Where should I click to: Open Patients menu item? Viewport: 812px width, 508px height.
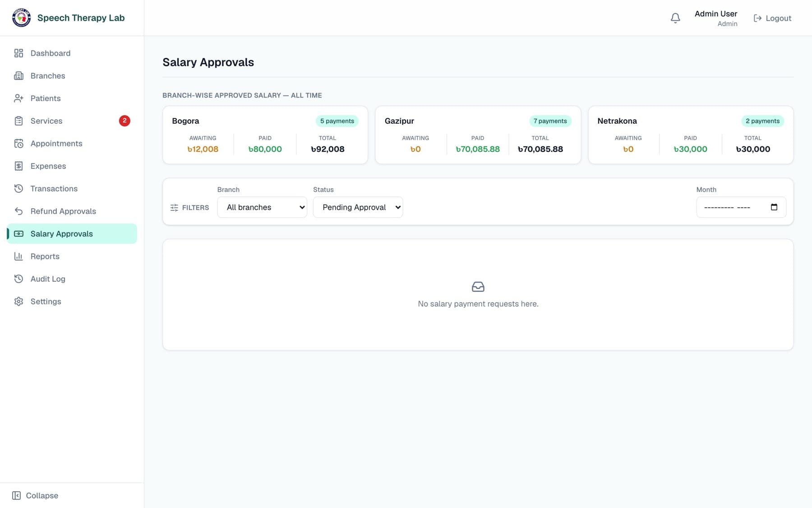[x=72, y=98]
